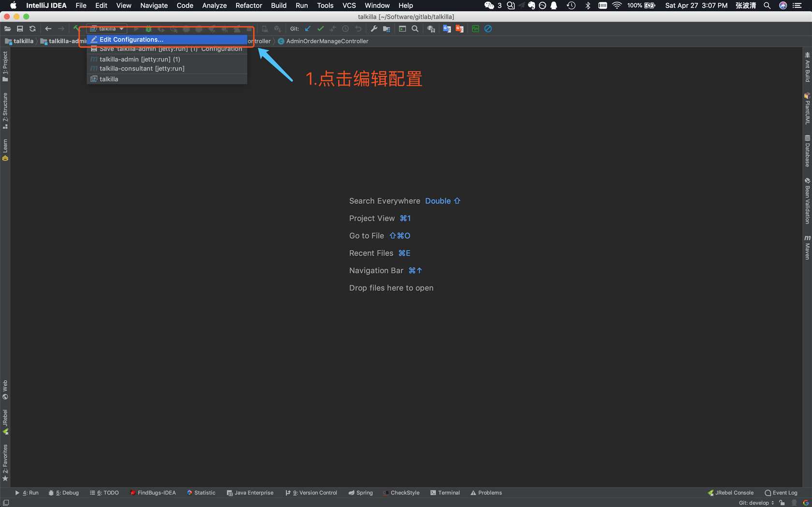Click the blue Translate toolbar icon

click(x=447, y=29)
